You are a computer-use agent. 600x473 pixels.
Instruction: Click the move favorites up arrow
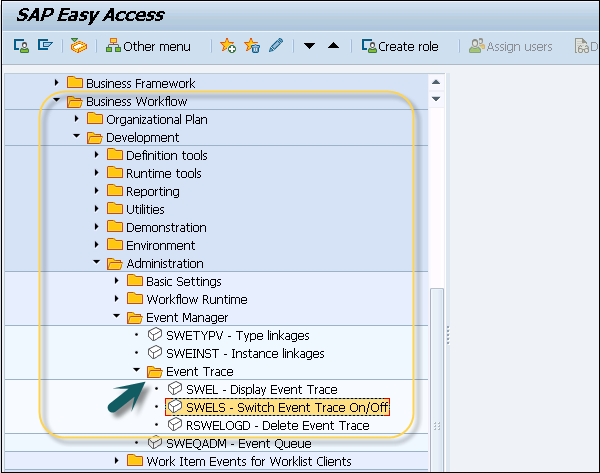tap(333, 46)
